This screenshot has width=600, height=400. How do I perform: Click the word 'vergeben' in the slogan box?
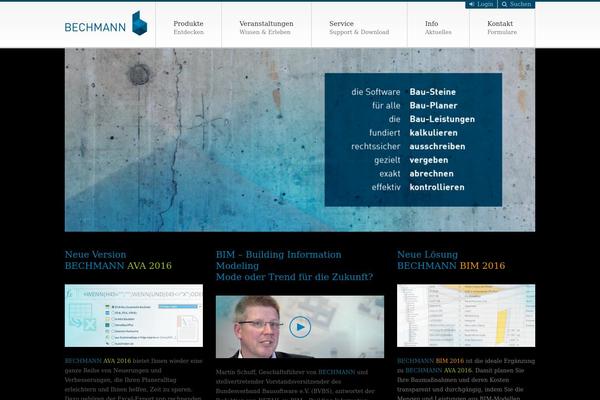(x=429, y=160)
